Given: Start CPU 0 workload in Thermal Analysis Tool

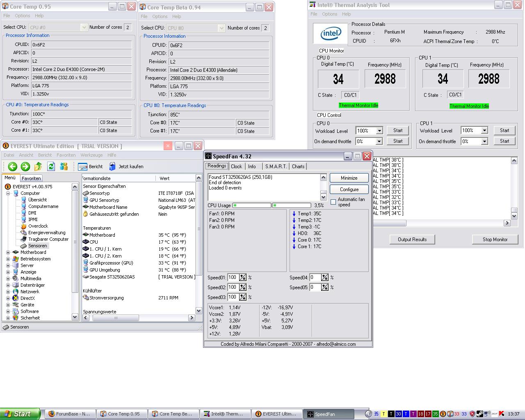Looking at the screenshot, I should click(398, 130).
